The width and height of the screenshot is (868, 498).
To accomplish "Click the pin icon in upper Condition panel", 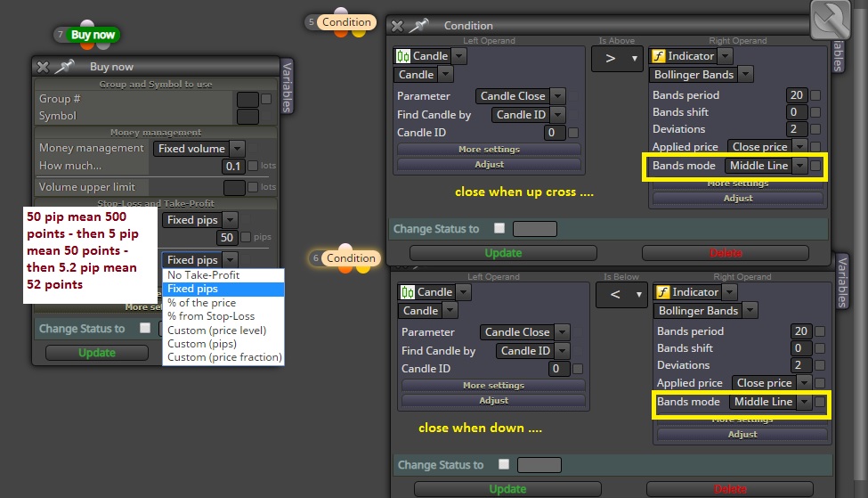I will pos(419,26).
